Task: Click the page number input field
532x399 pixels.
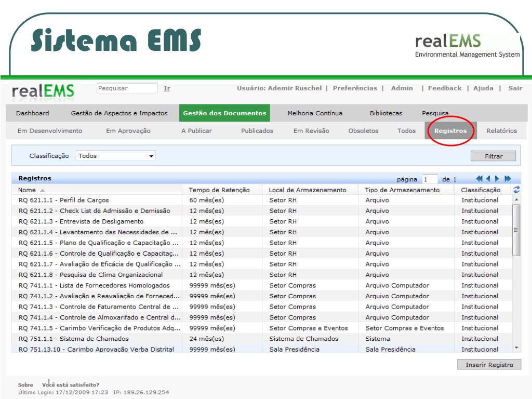Action: pyautogui.click(x=430, y=179)
